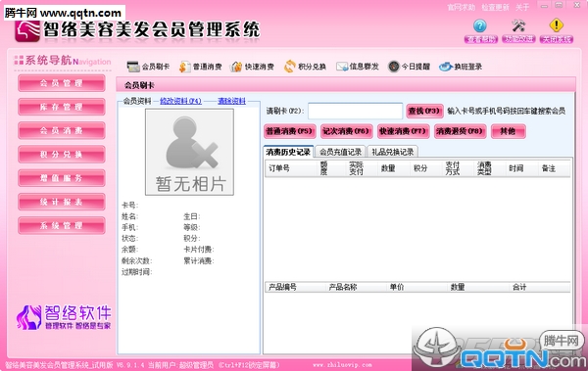588x371 pixels.
Task: Switch to the 消费历史记录 tab
Action: pos(288,152)
